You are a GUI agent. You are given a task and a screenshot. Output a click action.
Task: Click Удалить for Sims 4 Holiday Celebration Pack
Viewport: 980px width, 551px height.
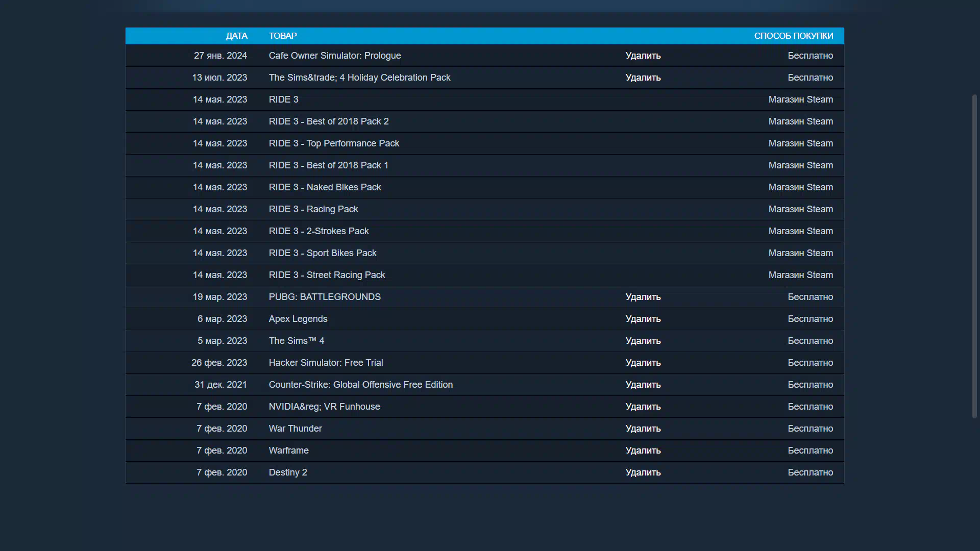click(643, 78)
